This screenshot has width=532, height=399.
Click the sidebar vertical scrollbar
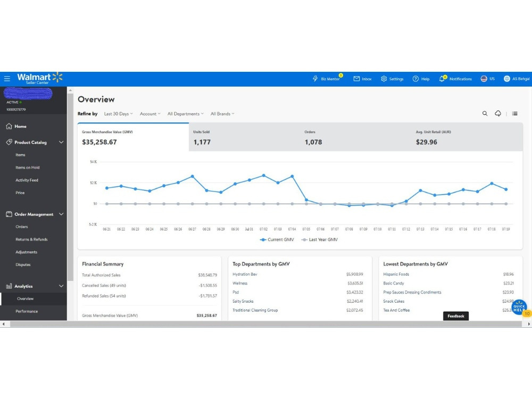pyautogui.click(x=70, y=187)
